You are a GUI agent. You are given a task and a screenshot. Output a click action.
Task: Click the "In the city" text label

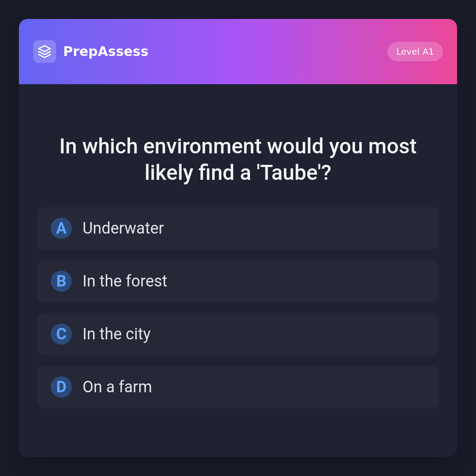(x=116, y=334)
